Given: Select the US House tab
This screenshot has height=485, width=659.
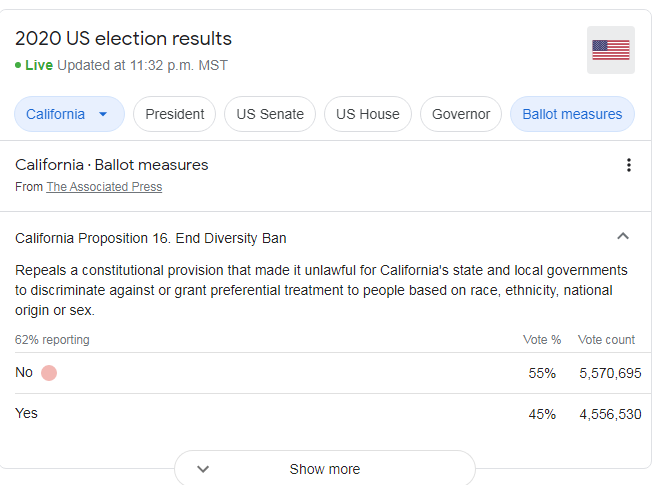Looking at the screenshot, I should (x=368, y=114).
